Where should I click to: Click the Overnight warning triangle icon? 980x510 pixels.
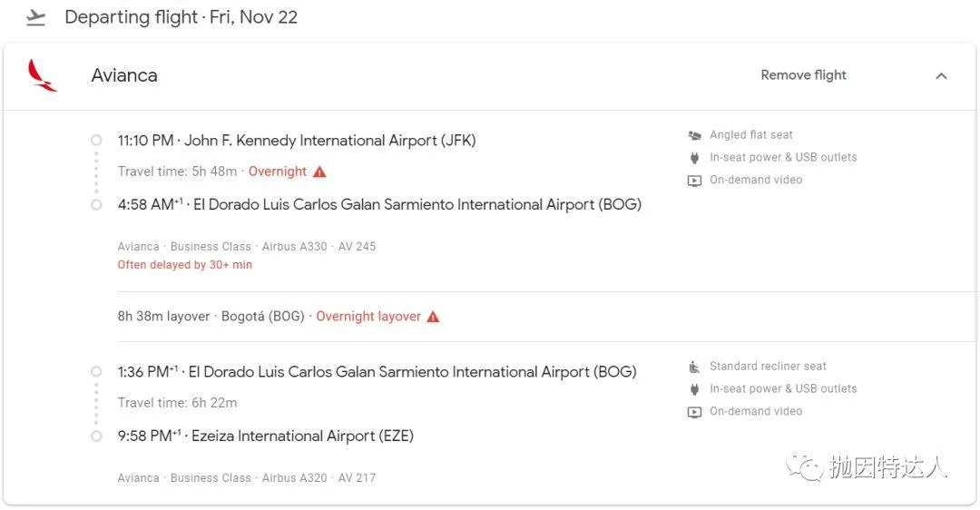[x=319, y=172]
